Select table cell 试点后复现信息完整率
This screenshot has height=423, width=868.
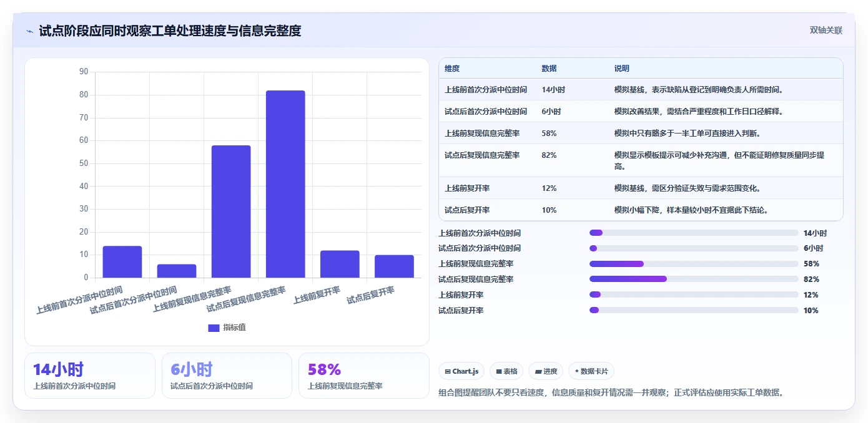tap(482, 155)
